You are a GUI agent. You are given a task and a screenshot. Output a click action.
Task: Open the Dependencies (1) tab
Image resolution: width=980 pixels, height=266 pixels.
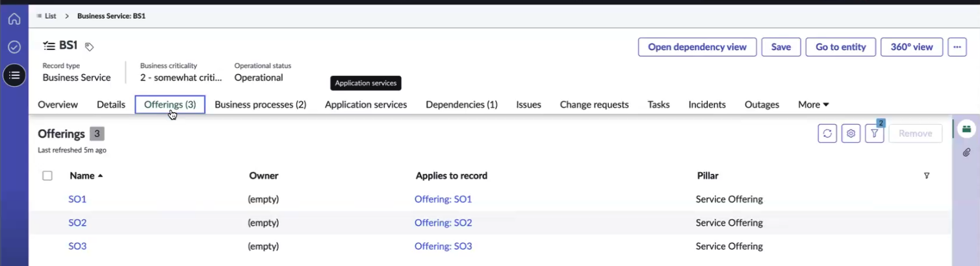pos(461,104)
